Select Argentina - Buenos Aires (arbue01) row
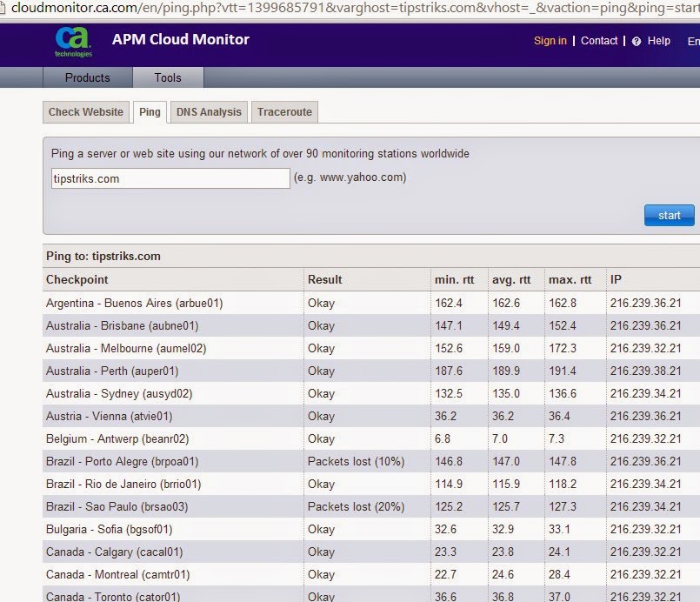Image resolution: width=700 pixels, height=602 pixels. pos(371,304)
